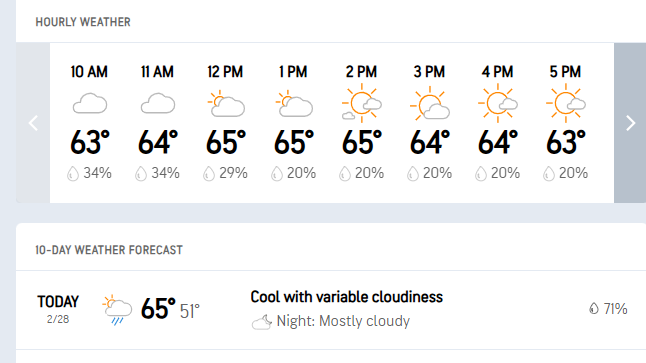Click the 4 PM mostly sunny icon
Viewport: 646px width, 363px height.
click(498, 103)
